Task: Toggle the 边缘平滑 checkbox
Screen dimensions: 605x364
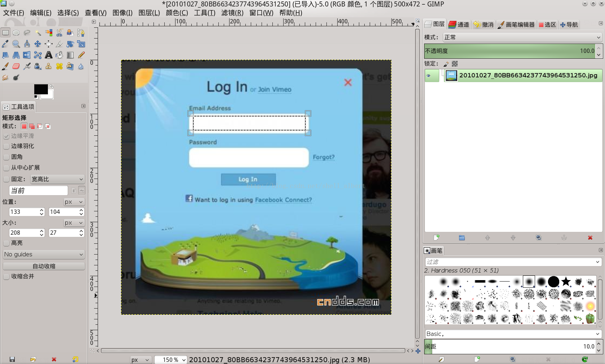Action: pos(6,136)
